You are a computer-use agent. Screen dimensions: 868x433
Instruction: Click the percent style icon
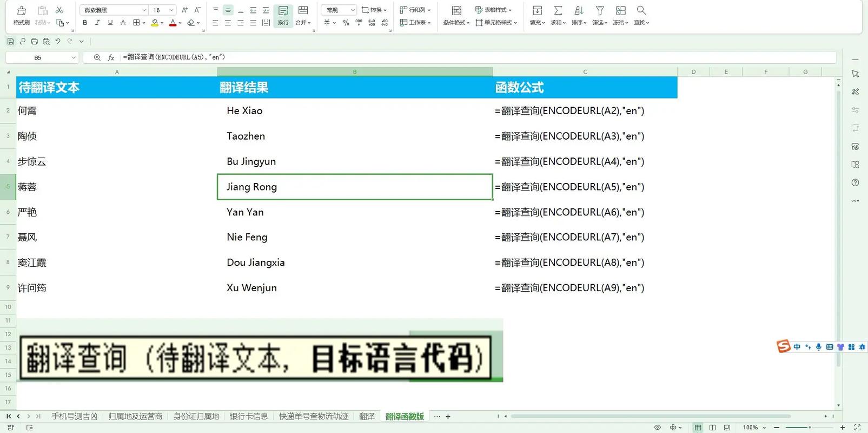[x=346, y=23]
